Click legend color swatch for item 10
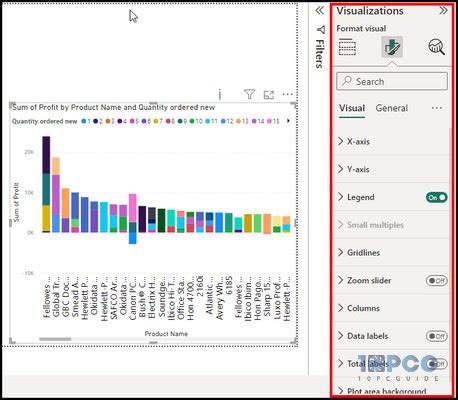The image size is (458, 400). pos(192,121)
